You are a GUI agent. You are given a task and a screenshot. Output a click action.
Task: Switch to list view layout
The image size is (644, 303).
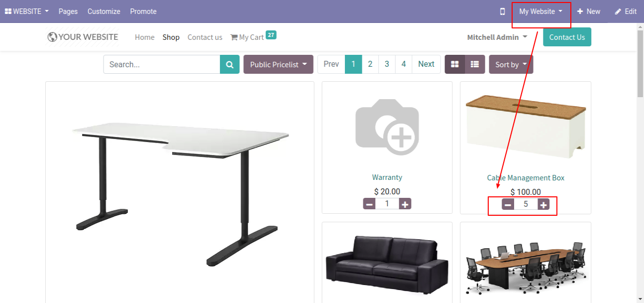pyautogui.click(x=475, y=64)
